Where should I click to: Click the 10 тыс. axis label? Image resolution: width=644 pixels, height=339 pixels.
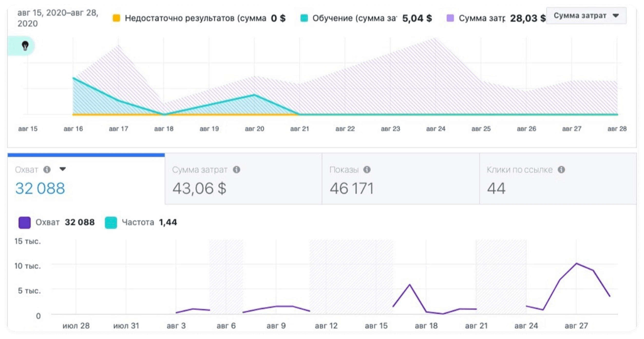(27, 266)
